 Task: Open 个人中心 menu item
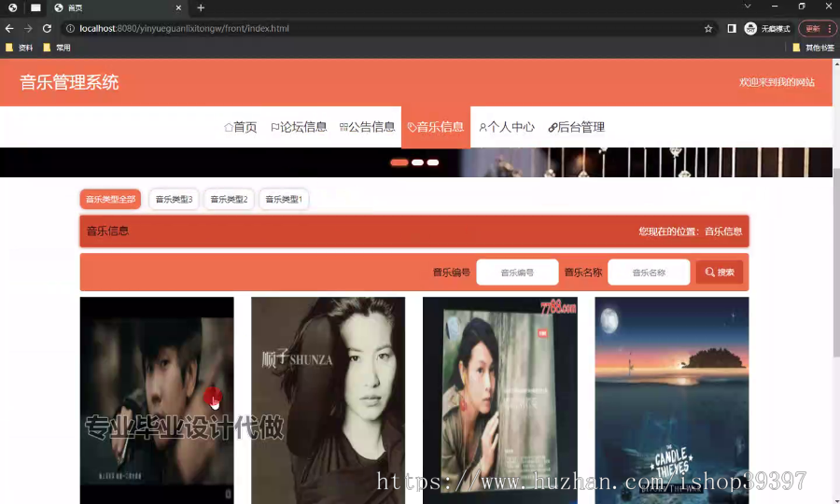(x=507, y=127)
